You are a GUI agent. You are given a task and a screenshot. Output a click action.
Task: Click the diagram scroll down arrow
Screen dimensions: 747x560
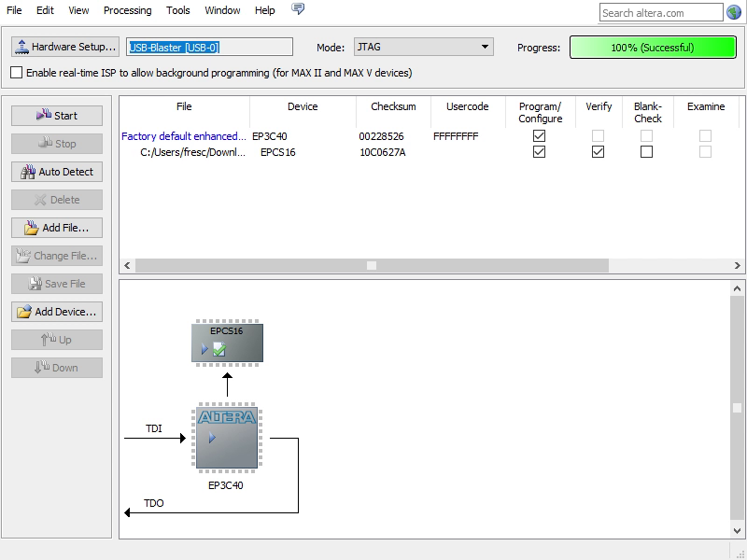[x=737, y=530]
